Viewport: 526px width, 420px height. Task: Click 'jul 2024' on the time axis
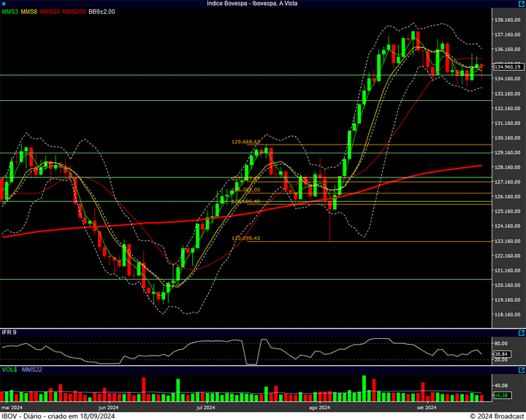[x=206, y=408]
